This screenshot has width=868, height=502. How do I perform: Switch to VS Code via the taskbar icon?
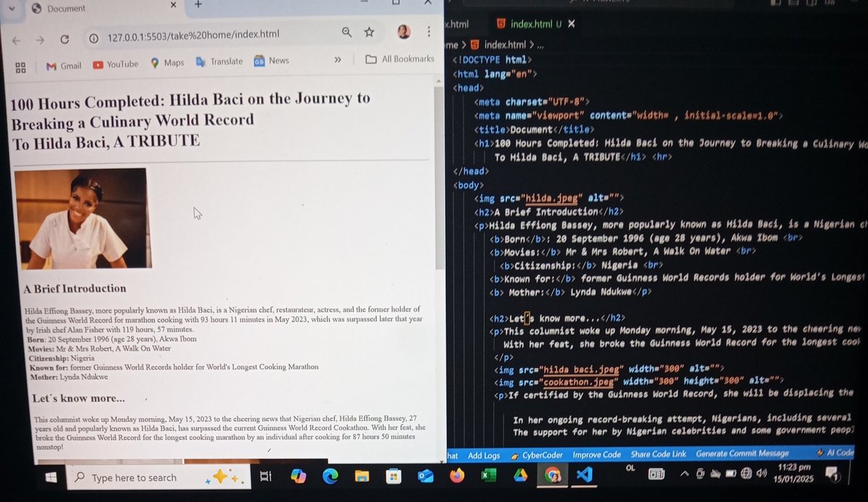pos(584,475)
